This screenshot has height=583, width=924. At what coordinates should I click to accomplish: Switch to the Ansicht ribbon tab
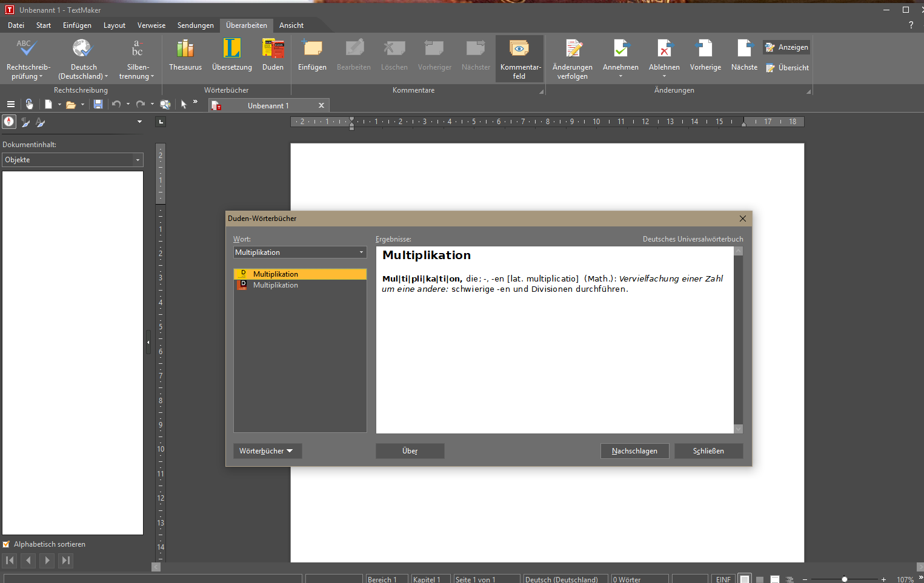[x=291, y=25]
